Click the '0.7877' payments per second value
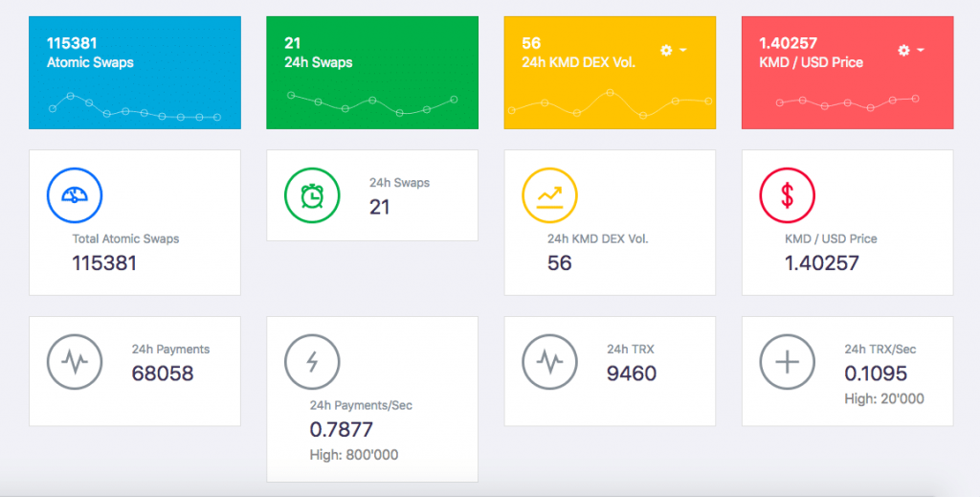 pos(342,429)
